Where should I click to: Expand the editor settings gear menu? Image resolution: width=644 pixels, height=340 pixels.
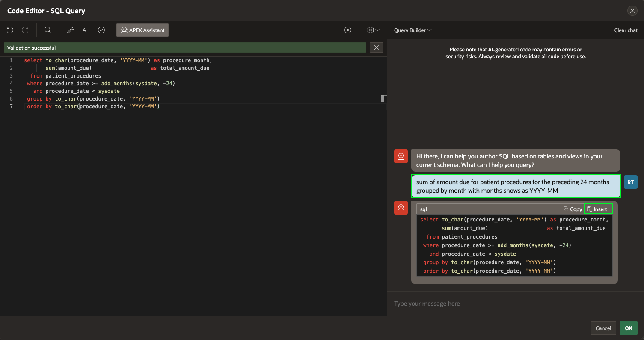point(373,30)
